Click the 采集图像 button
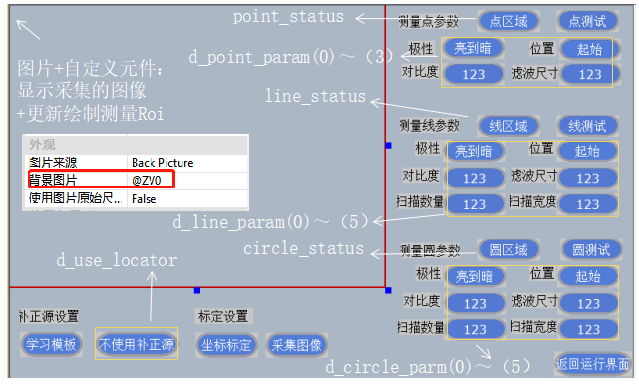Image resolution: width=639 pixels, height=388 pixels. [296, 345]
